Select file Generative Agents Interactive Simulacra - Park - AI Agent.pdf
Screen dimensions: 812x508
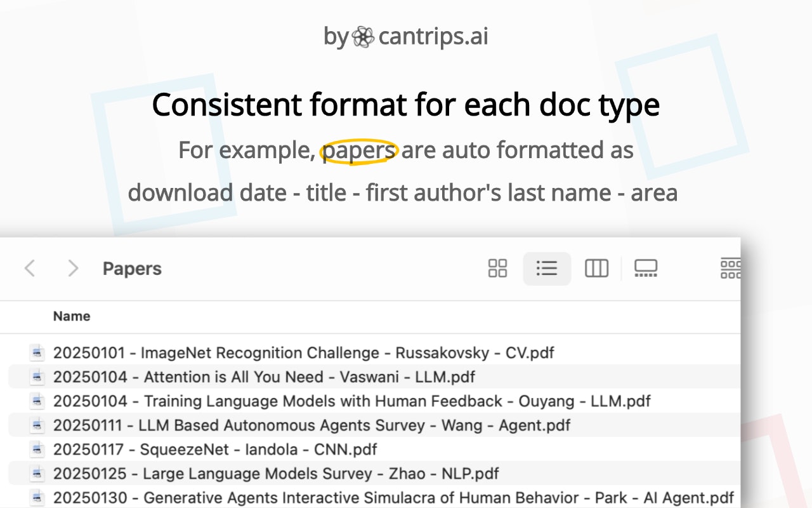(x=393, y=497)
